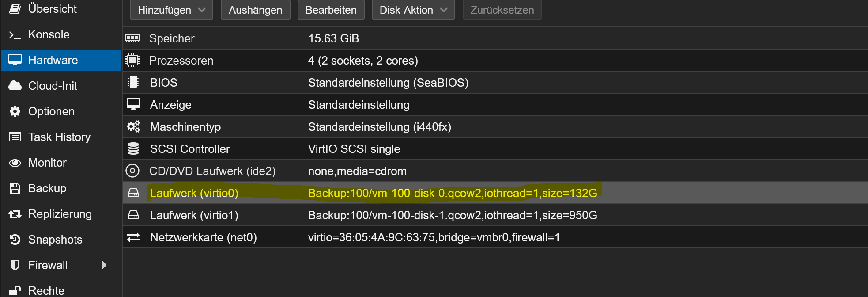The height and width of the screenshot is (297, 868).
Task: Open the Cloud-Init section
Action: tap(53, 86)
